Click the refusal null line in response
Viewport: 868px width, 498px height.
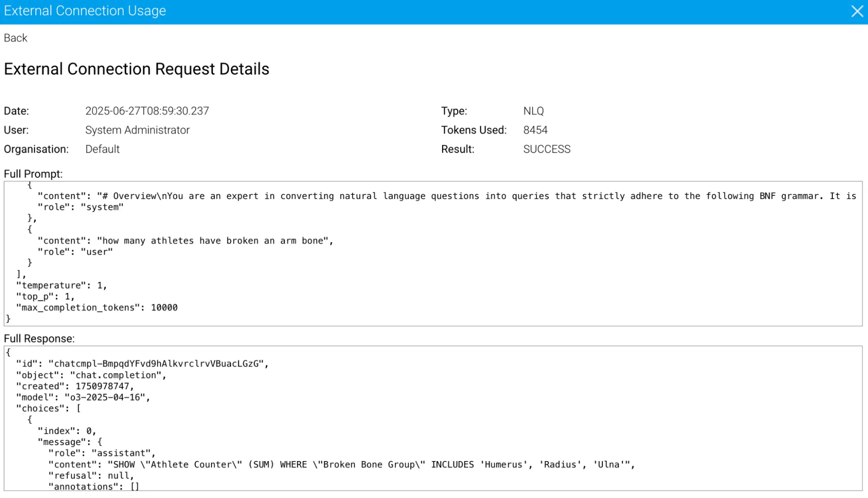tap(91, 476)
